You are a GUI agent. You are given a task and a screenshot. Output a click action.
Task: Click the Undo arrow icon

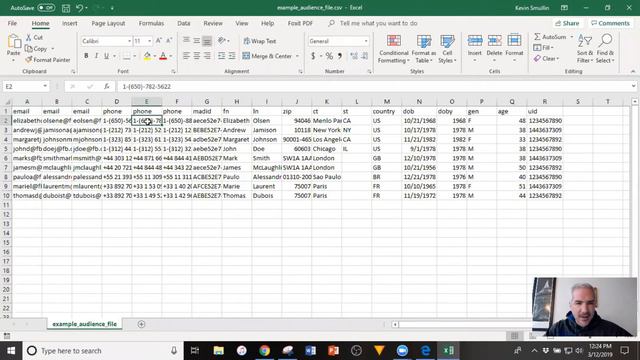click(x=80, y=8)
